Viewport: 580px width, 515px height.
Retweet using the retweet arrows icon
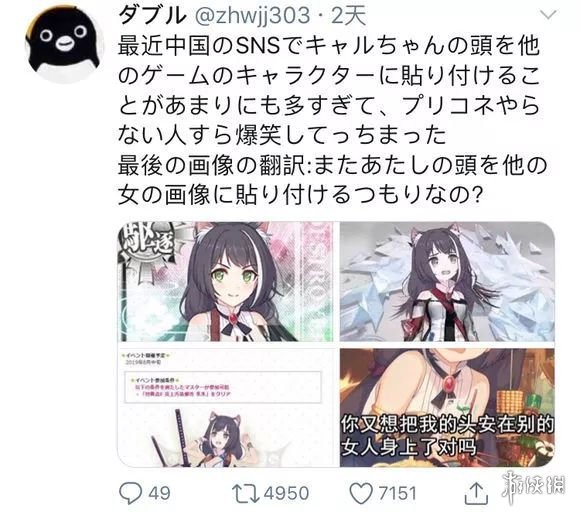coord(246,494)
